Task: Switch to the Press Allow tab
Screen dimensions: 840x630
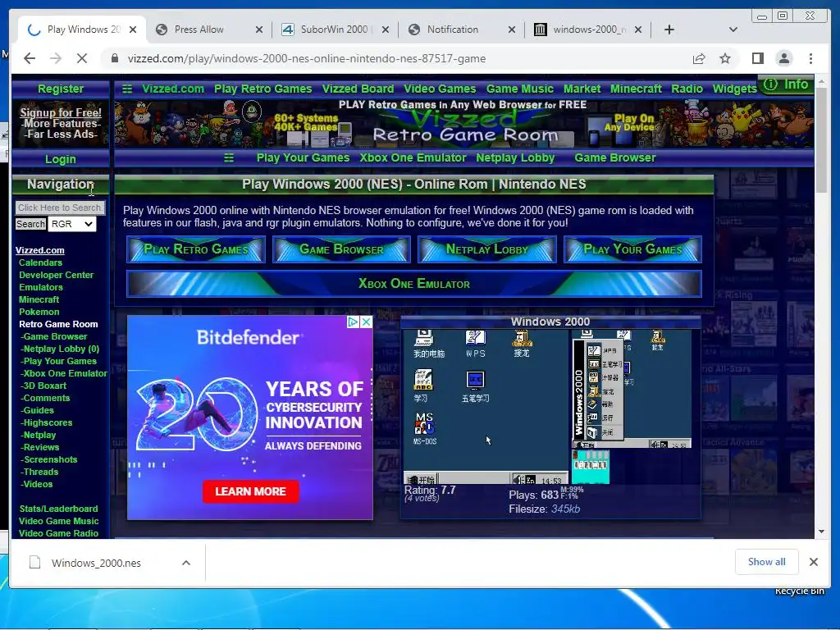Action: [199, 30]
